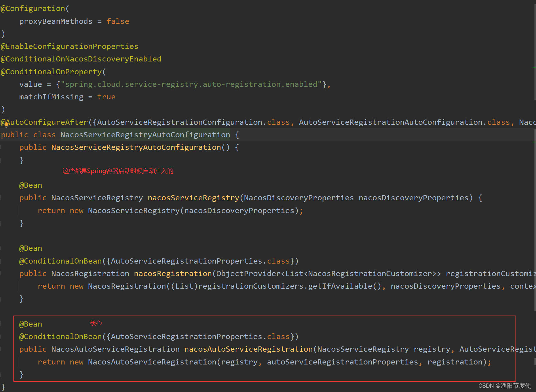Click the autoServiceRegistrationProperties constructor argument
The image size is (536, 392).
[x=342, y=362]
